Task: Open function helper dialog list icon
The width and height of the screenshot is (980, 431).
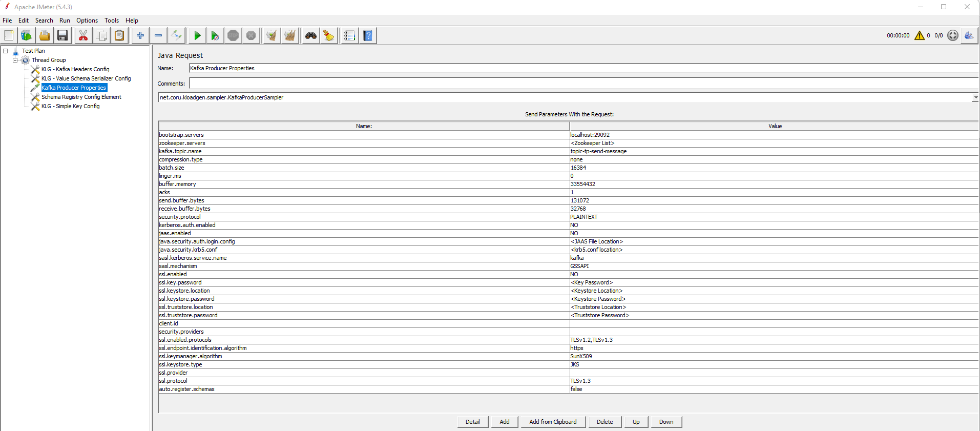Action: [x=349, y=35]
